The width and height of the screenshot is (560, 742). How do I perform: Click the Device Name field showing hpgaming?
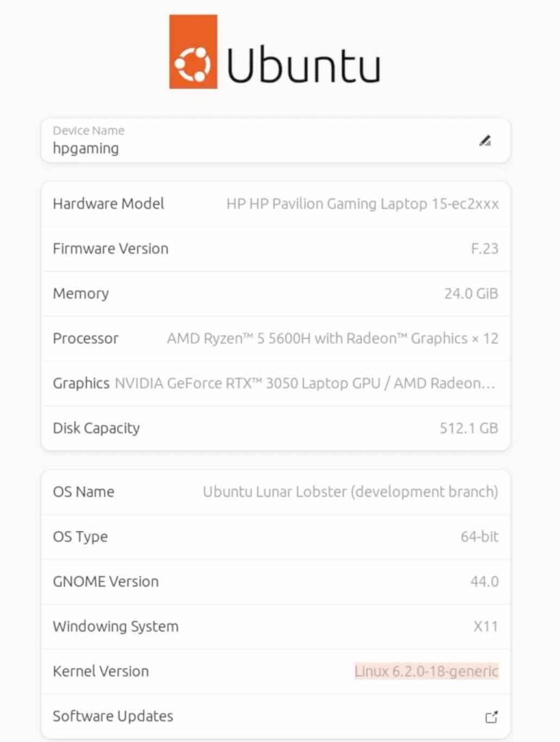pyautogui.click(x=276, y=141)
